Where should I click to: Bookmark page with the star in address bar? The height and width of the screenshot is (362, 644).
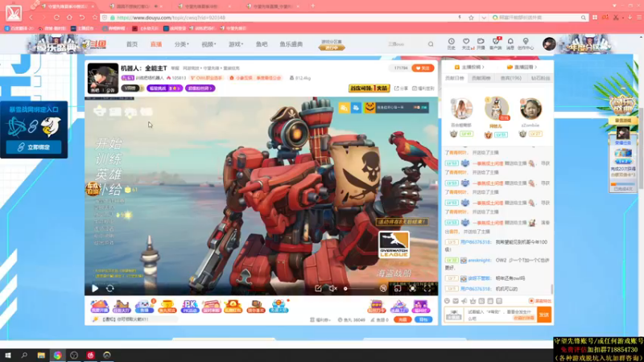coord(471,18)
